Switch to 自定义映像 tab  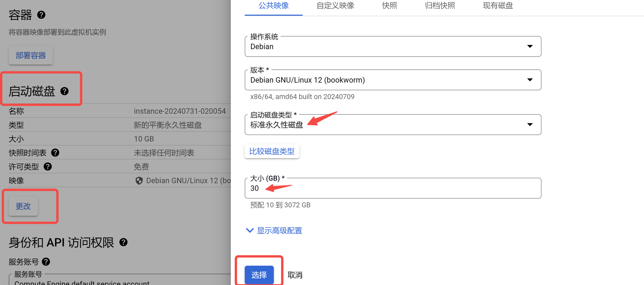click(x=335, y=6)
